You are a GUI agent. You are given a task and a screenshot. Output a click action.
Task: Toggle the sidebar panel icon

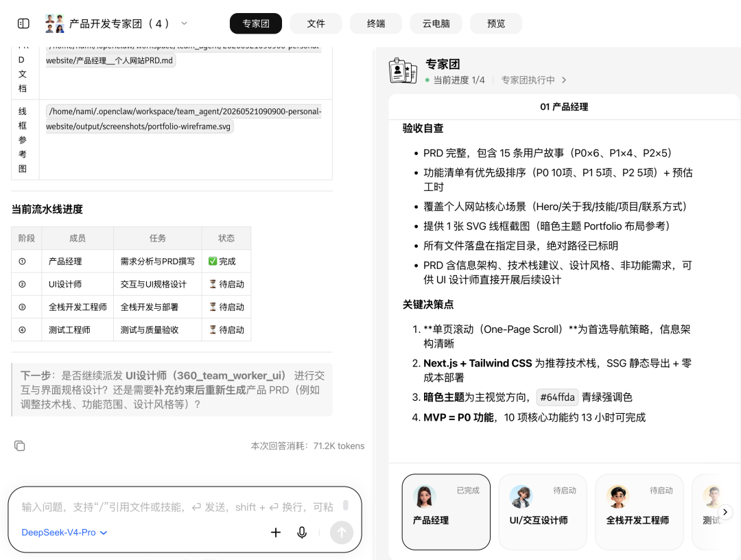pos(23,23)
